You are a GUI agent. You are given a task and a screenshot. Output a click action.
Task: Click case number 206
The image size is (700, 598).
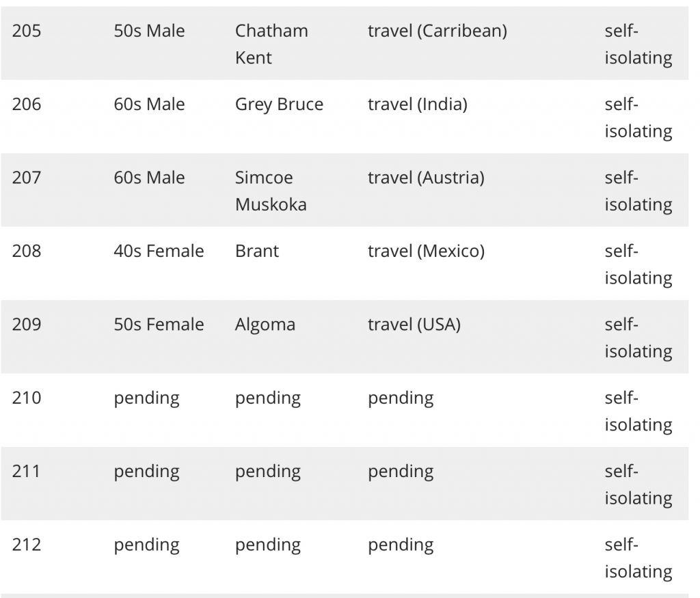pos(27,105)
